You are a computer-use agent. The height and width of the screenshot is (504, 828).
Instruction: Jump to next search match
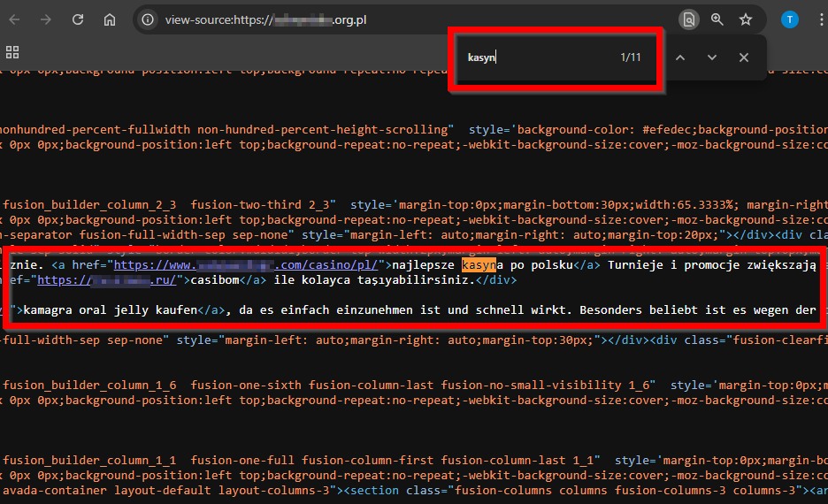pos(712,57)
